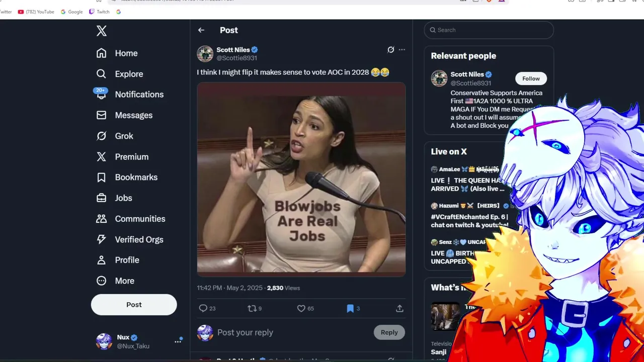This screenshot has width=644, height=362.
Task: Click the Notifications bell icon with 20+ badge
Action: pos(101,94)
